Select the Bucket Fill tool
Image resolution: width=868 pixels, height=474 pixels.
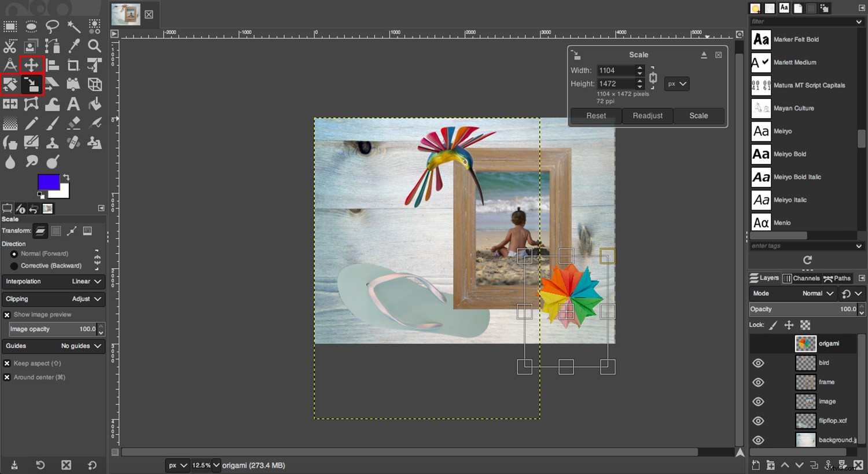(x=94, y=104)
